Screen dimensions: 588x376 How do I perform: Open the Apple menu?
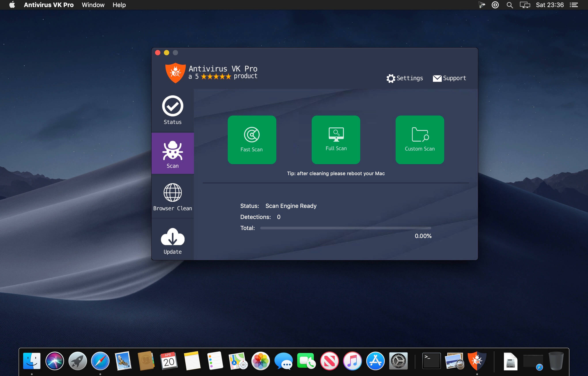[12, 5]
